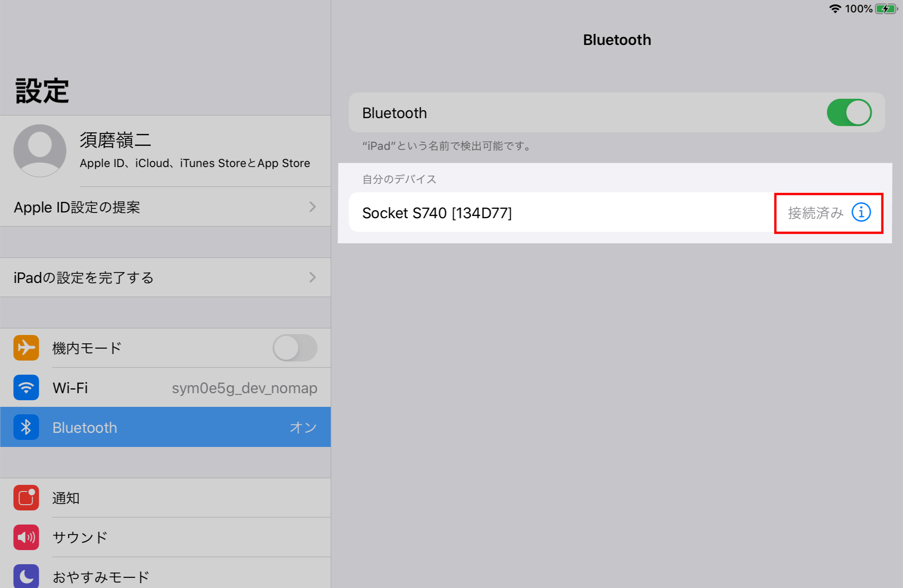Tap the profile avatar picture

[x=40, y=151]
